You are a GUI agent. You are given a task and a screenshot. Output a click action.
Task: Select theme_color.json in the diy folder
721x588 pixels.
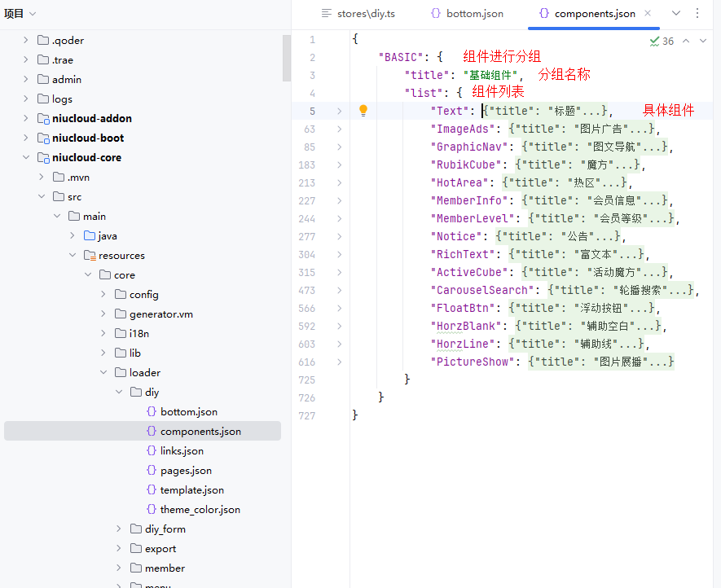point(200,509)
